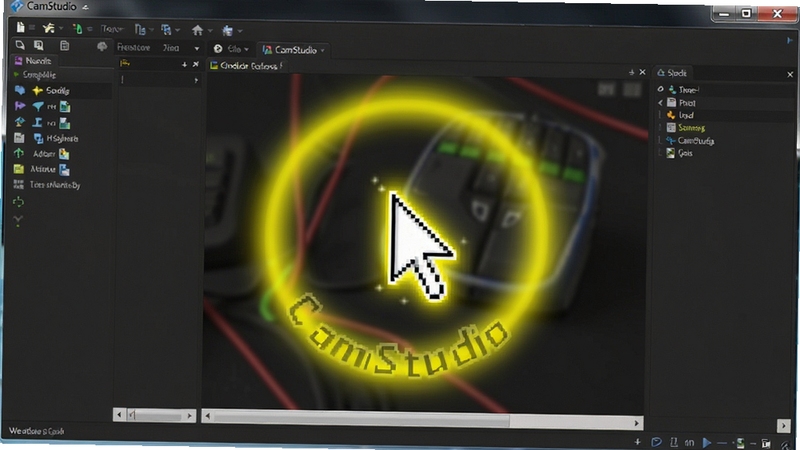The width and height of the screenshot is (800, 450).
Task: Click the pin icon above the preview area
Action: [x=632, y=72]
